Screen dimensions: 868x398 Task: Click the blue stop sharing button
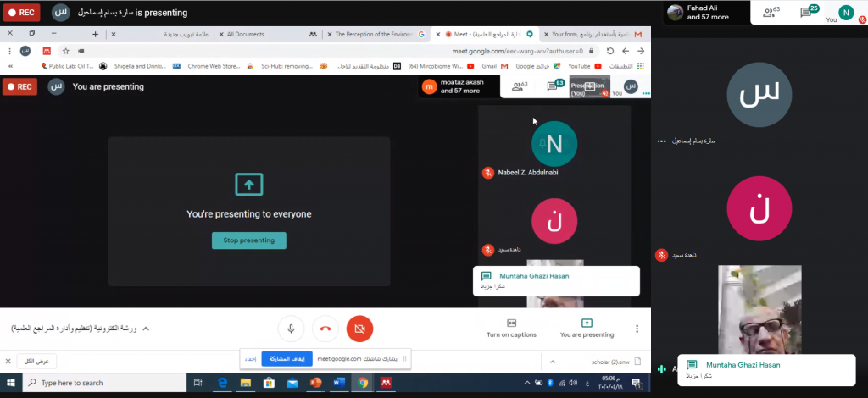[287, 359]
